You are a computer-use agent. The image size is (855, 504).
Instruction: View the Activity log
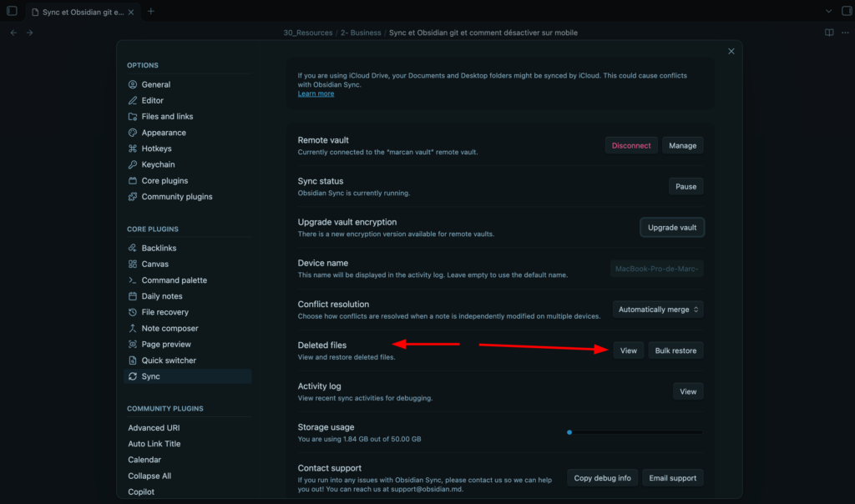(688, 391)
